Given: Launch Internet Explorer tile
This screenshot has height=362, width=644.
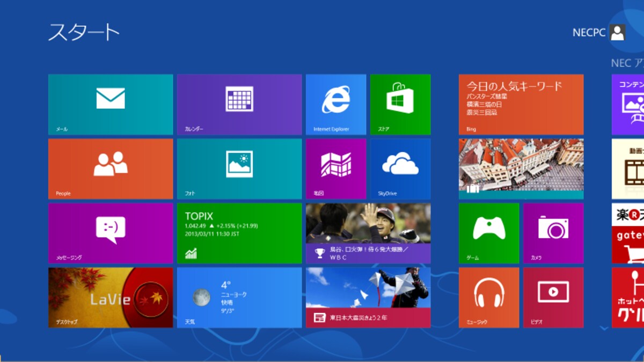Looking at the screenshot, I should click(336, 105).
